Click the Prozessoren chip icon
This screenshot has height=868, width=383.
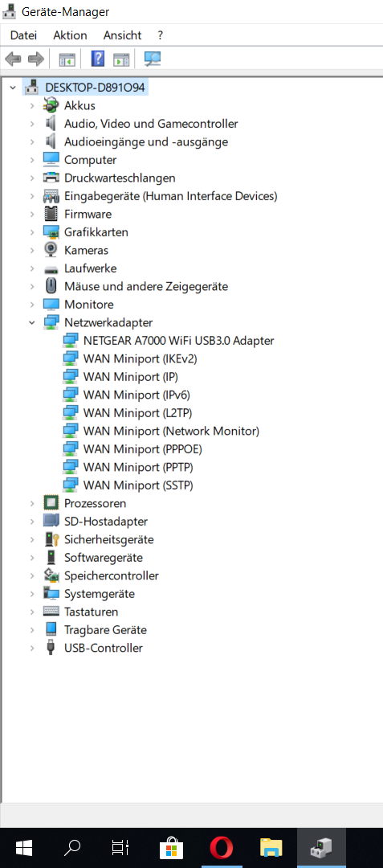(x=51, y=503)
